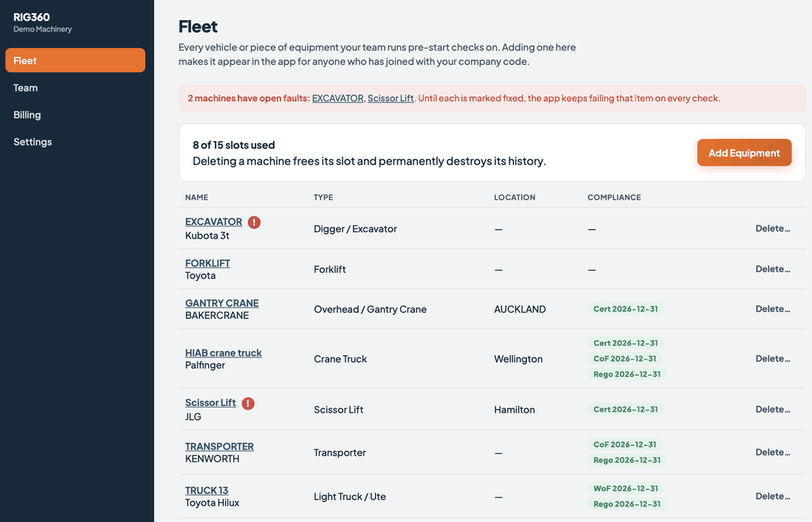Click the Transporter type cell
The width and height of the screenshot is (812, 522).
340,453
